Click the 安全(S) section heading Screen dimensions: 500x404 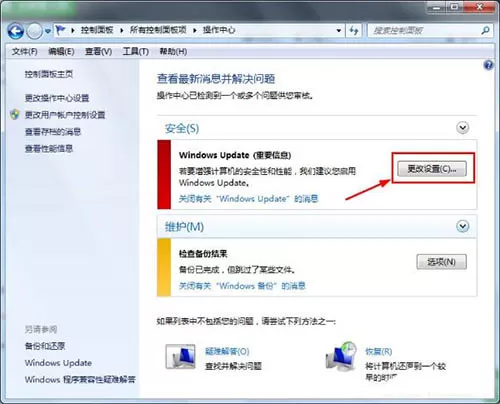click(182, 128)
